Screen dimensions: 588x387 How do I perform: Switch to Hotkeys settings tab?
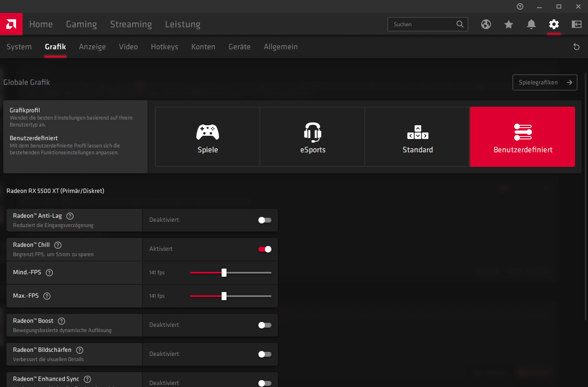tap(165, 47)
